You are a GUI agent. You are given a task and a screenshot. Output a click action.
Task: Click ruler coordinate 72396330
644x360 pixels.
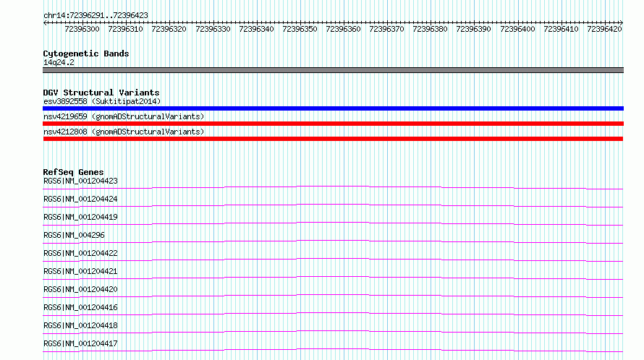[213, 29]
